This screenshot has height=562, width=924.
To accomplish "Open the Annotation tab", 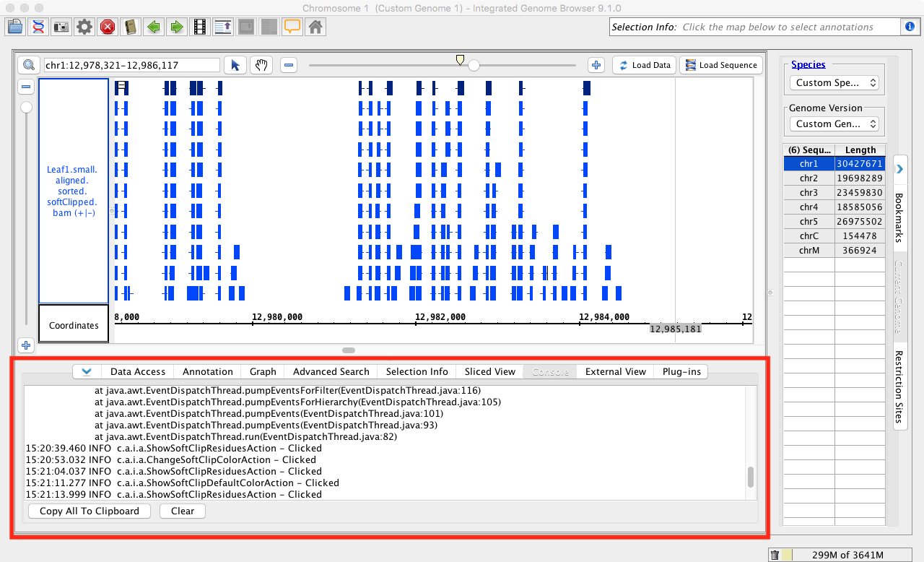I will pos(208,371).
